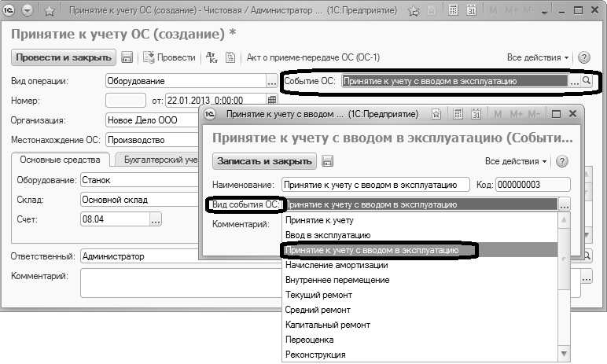607x364 pixels.
Task: Click 'Склад' field 'Основной склад'
Action: 139,200
